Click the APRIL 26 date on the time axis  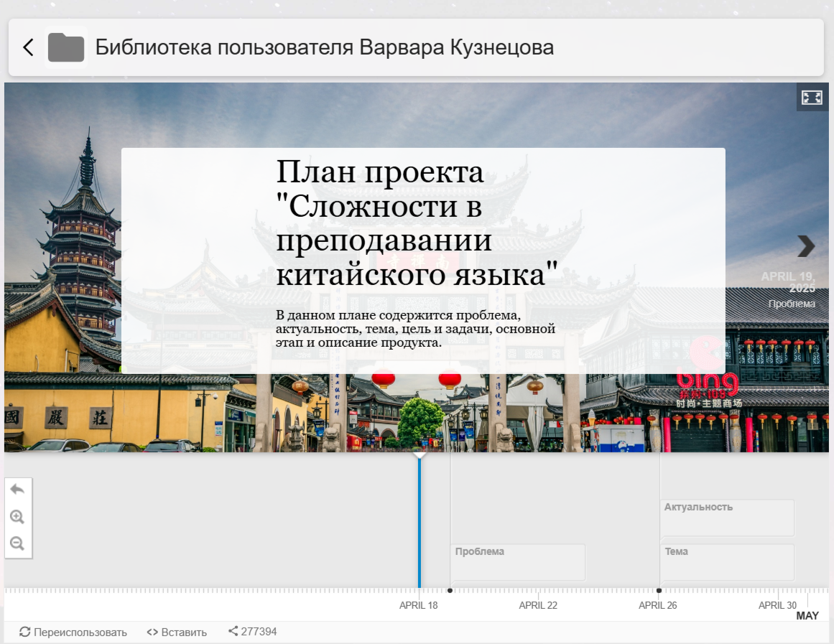click(x=658, y=605)
